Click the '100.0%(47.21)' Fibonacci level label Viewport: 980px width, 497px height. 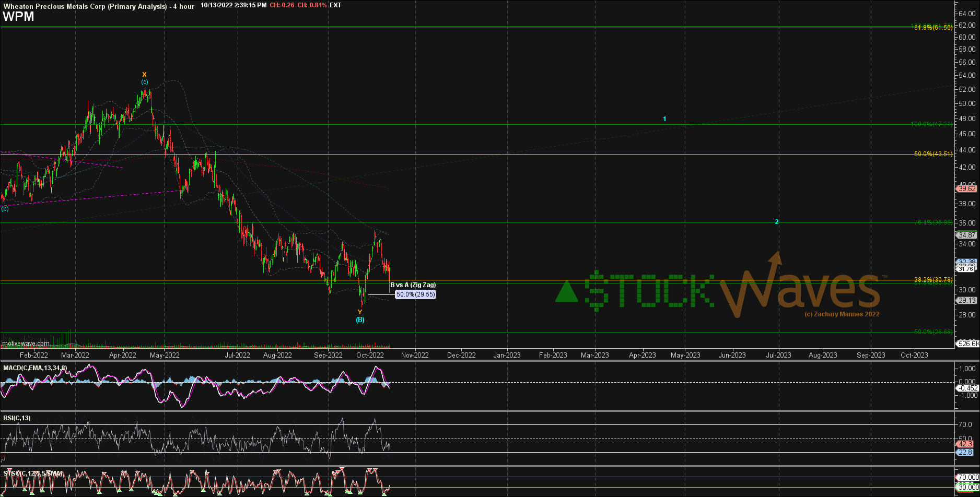tap(931, 124)
